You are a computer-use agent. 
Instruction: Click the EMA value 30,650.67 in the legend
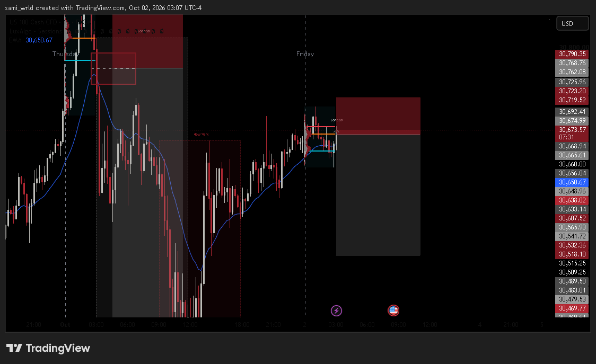click(39, 40)
